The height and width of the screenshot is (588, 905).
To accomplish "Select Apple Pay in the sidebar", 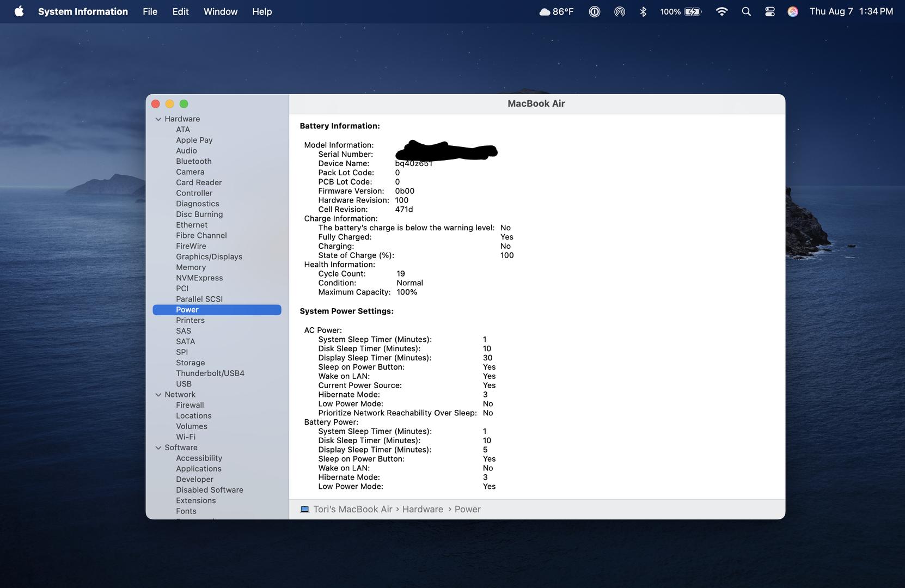I will (x=194, y=140).
